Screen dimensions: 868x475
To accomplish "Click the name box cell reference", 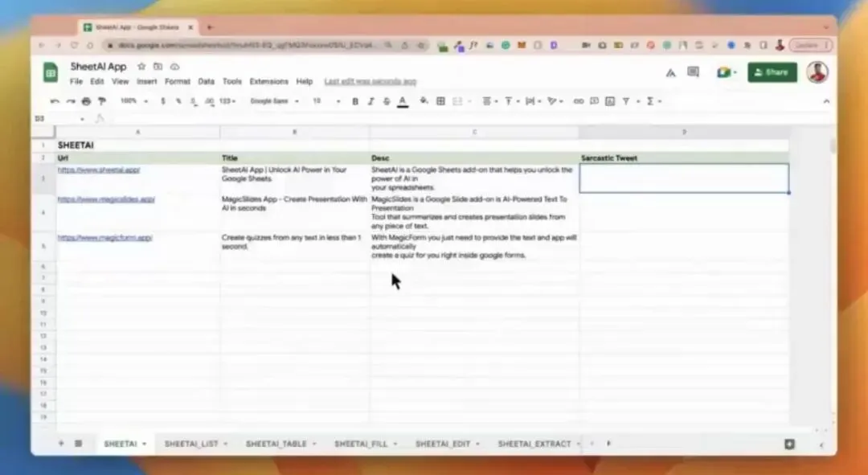I will (58, 118).
